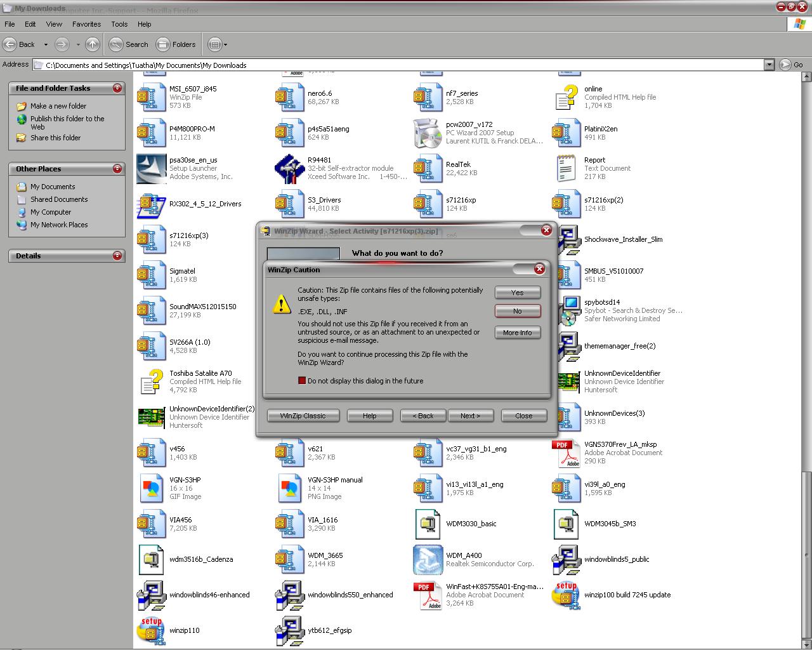Collapse the File and Folder Tasks panel
This screenshot has width=812, height=650.
tap(117, 88)
